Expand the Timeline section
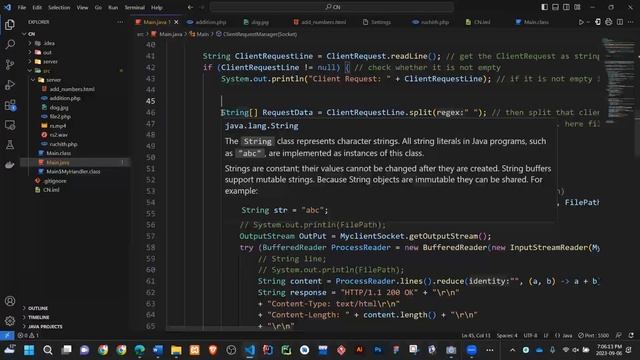The width and height of the screenshot is (640, 360). click(x=38, y=317)
